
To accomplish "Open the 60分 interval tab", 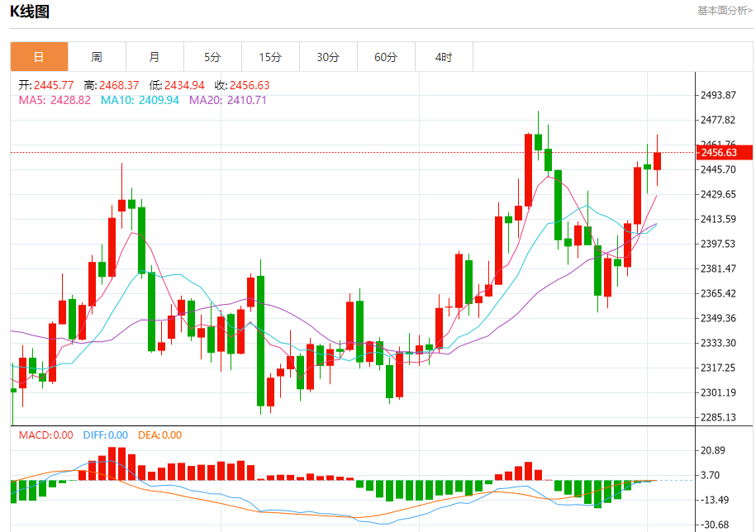I will coord(386,57).
